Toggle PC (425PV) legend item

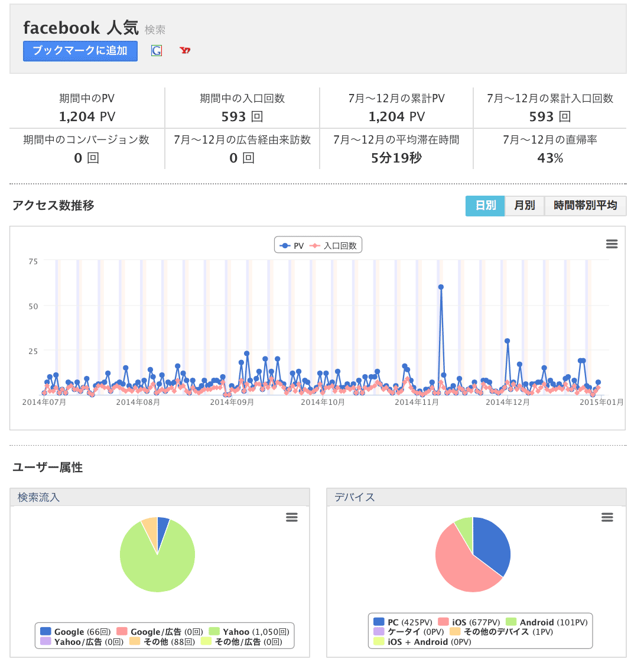pos(403,622)
